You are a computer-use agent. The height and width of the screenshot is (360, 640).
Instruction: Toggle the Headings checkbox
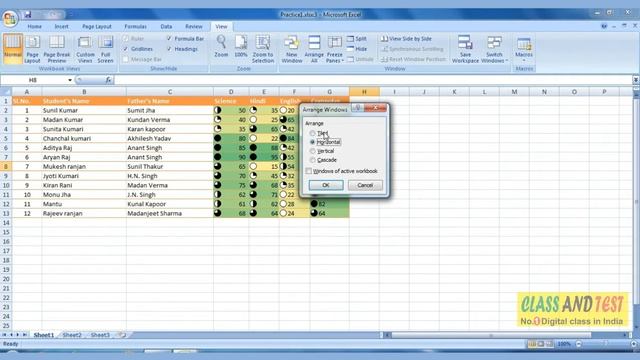tap(169, 49)
